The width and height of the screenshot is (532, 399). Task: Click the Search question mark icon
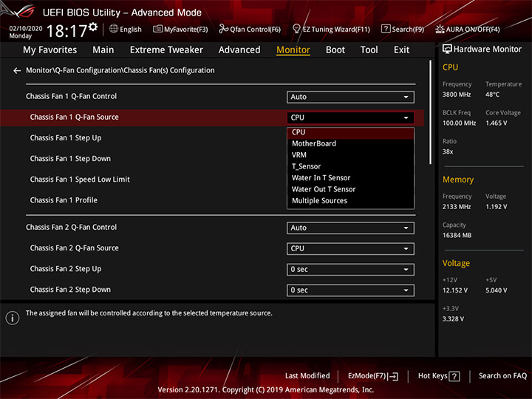point(386,29)
